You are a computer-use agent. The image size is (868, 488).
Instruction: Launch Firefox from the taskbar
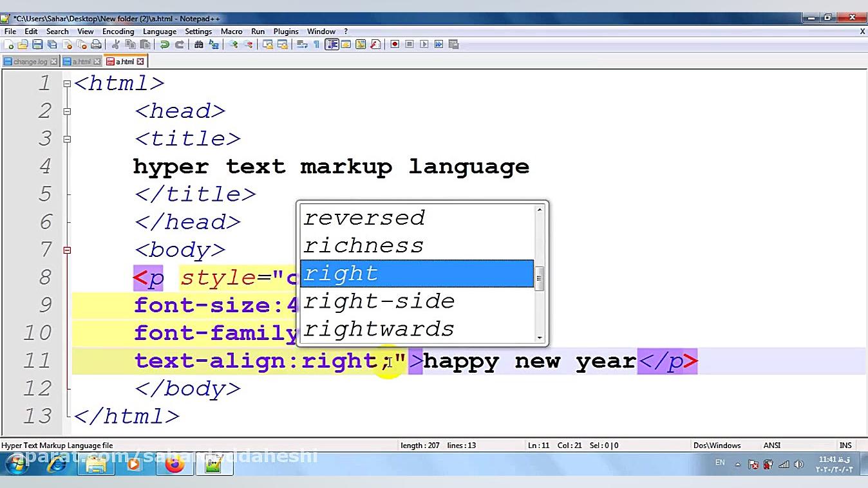coord(174,464)
